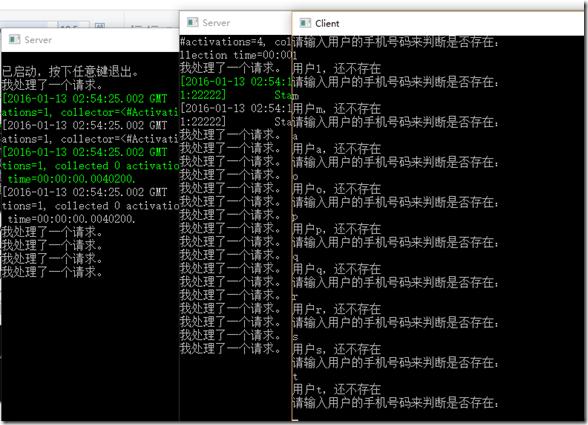Screen dimensions: 588x425
Task: Click the typed input 'a' line in Client
Action: pos(296,136)
